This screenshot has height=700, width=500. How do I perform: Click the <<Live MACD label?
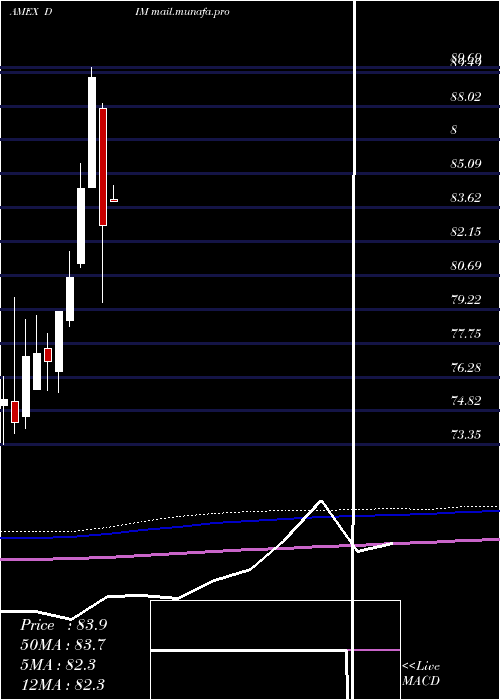click(421, 674)
